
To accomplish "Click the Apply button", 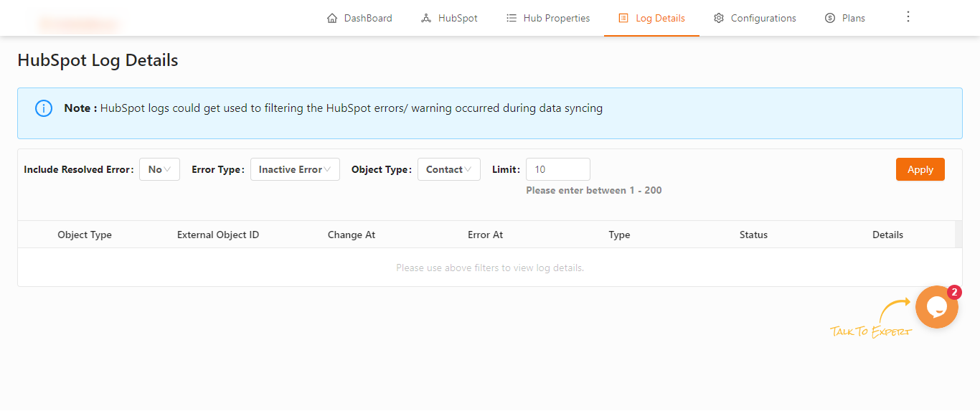I will 920,169.
